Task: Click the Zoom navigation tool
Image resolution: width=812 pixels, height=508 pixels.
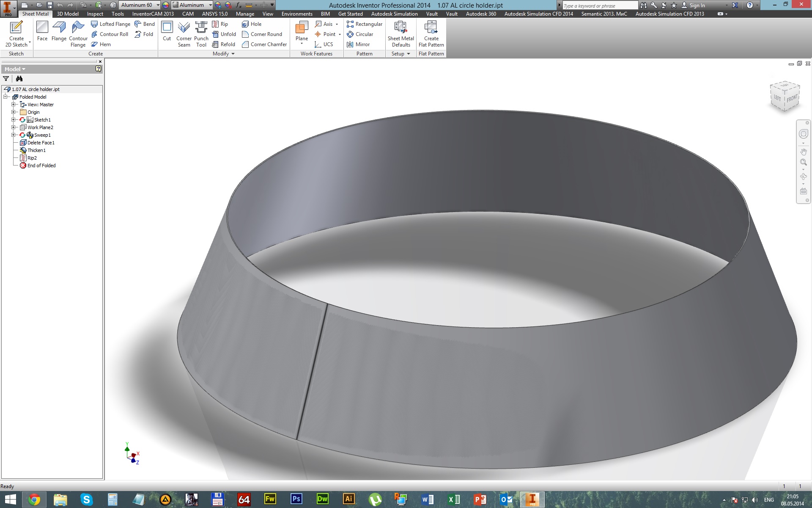Action: 804,163
